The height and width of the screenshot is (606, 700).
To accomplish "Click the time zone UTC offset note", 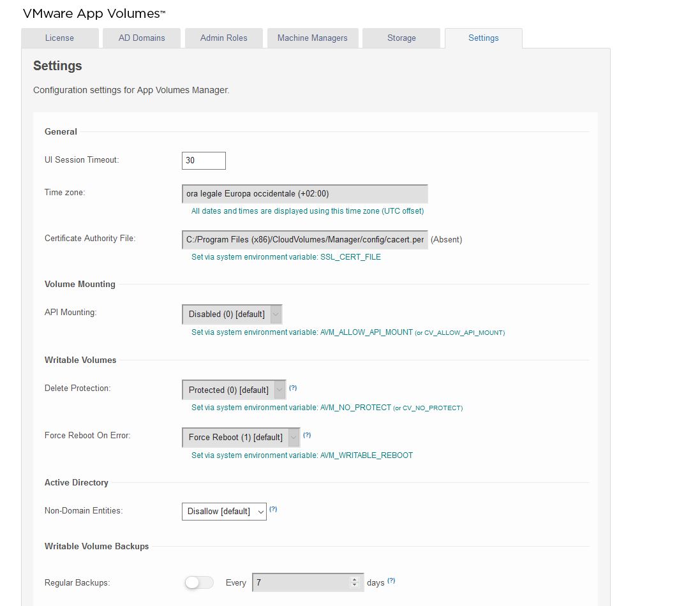I will coord(308,211).
